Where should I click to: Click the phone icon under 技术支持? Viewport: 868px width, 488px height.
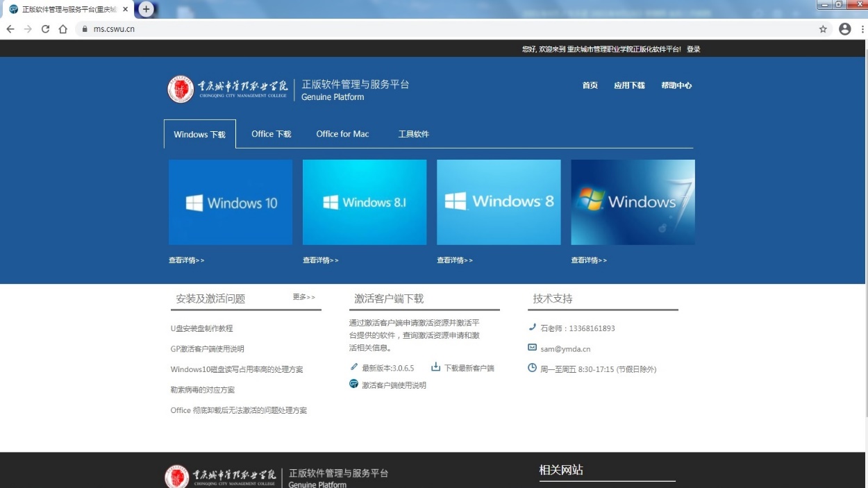tap(533, 327)
